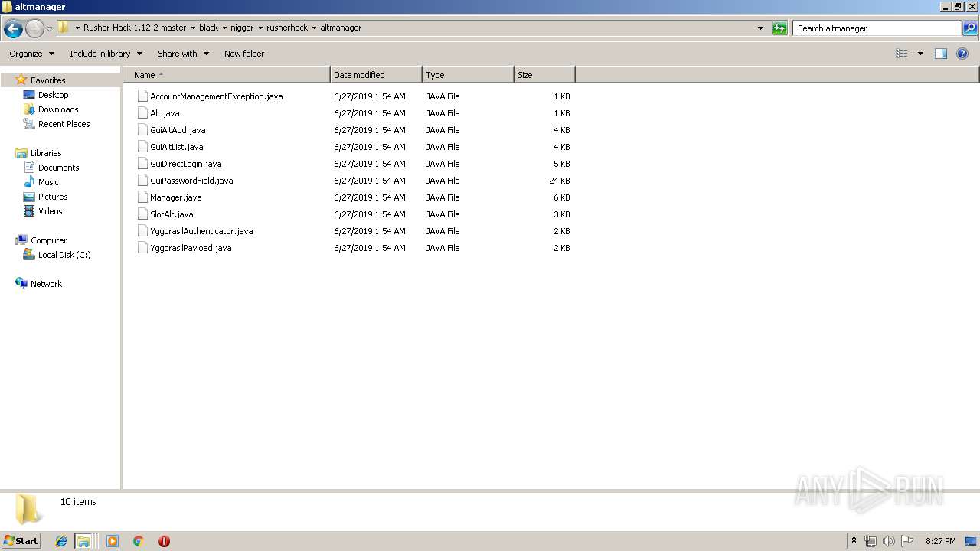The image size is (980, 551).
Task: Select the GuiDirectLogin.java file icon
Action: coord(142,164)
